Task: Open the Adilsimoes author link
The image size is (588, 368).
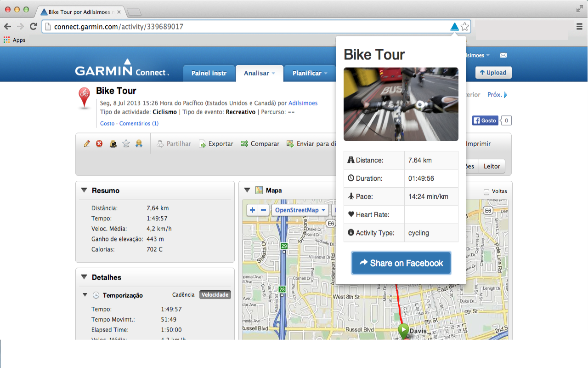Action: (x=303, y=103)
